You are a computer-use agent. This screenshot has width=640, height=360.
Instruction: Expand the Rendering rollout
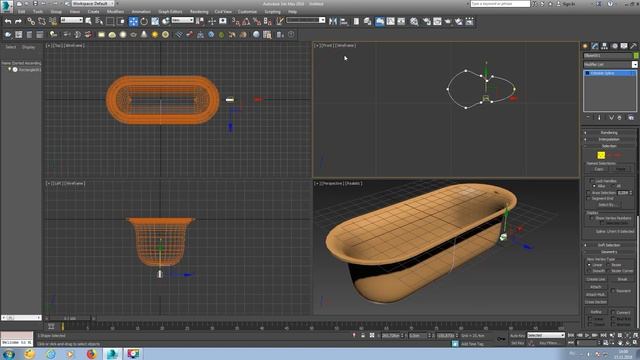609,133
